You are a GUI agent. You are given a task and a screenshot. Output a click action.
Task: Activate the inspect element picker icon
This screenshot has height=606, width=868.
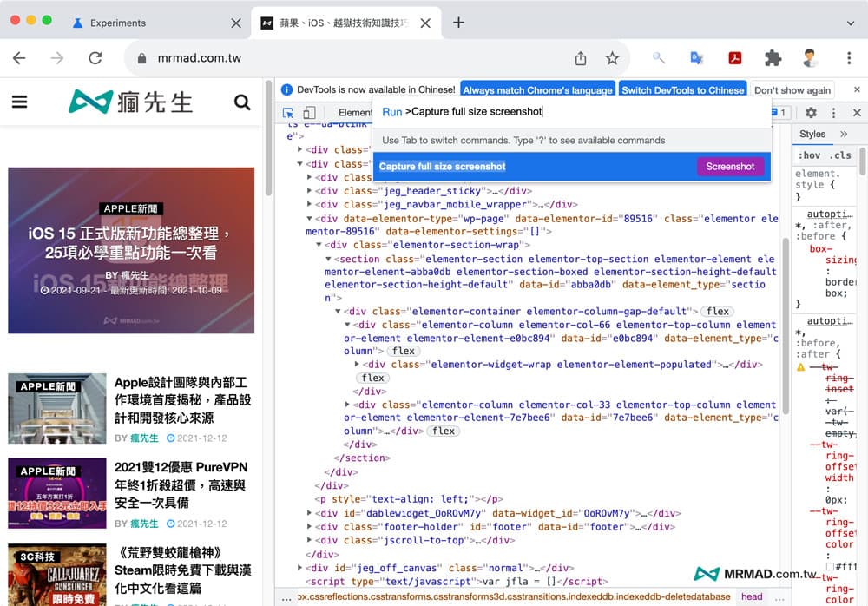point(288,113)
